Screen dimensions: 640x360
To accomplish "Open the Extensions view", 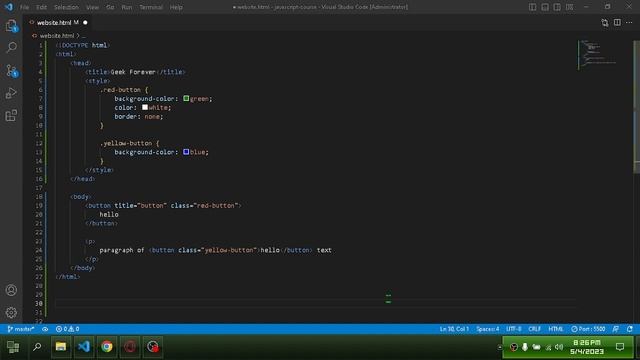I will 11,116.
